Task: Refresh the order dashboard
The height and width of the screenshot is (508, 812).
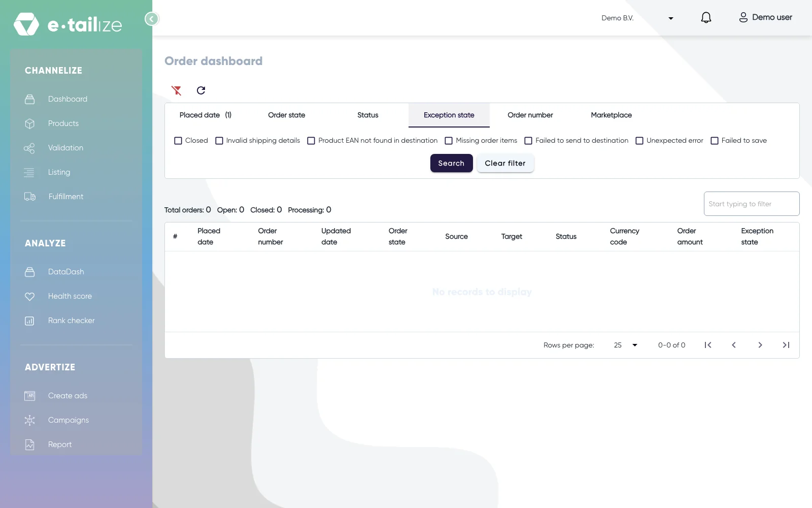Action: tap(201, 90)
